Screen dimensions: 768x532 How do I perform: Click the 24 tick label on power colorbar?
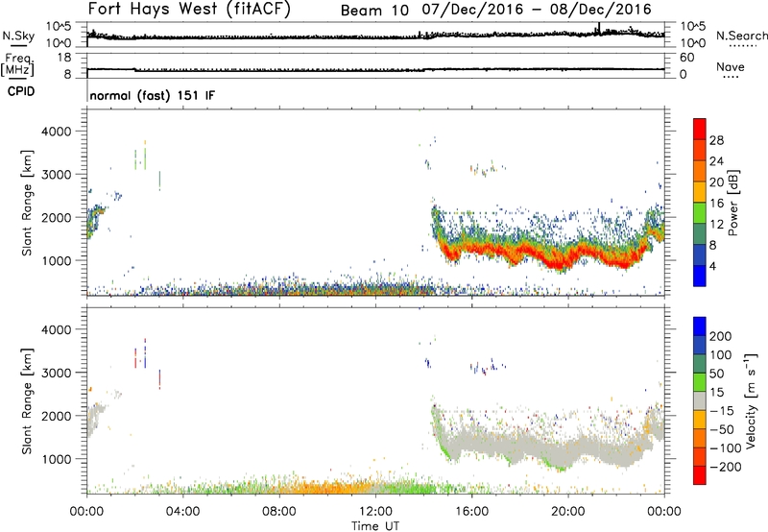coord(716,161)
